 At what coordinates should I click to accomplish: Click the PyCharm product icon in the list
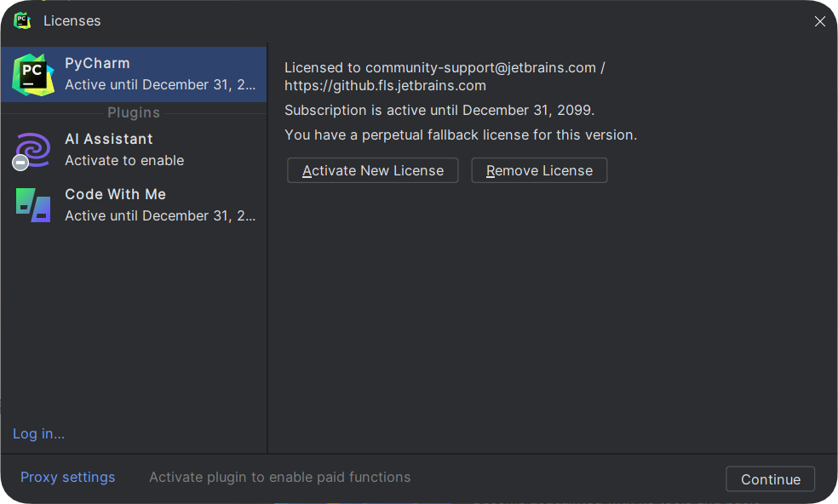pyautogui.click(x=33, y=74)
